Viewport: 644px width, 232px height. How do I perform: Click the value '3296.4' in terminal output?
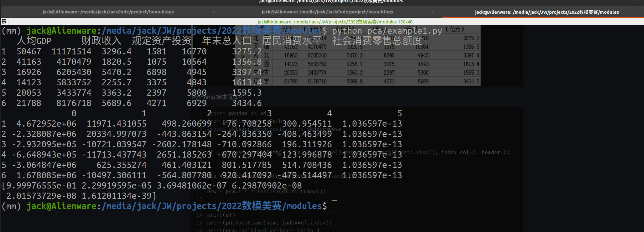117,51
